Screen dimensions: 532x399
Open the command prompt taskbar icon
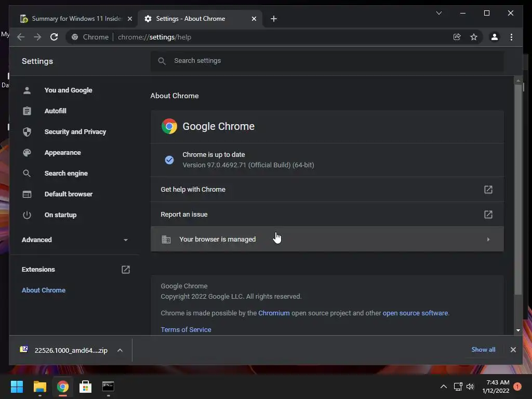(x=108, y=387)
